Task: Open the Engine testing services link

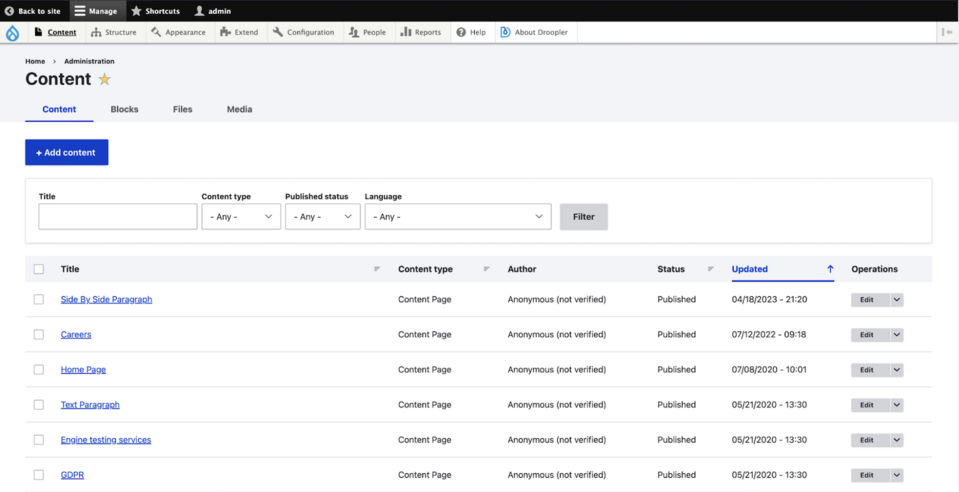Action: pos(106,439)
